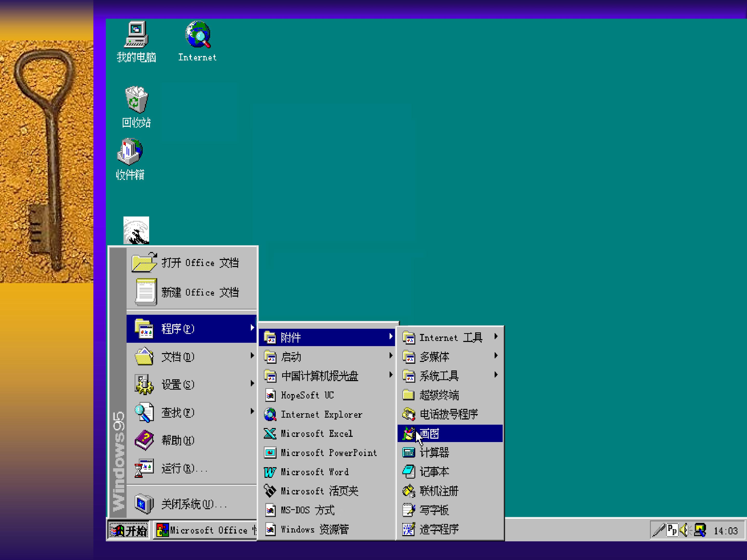Image resolution: width=747 pixels, height=560 pixels.
Task: Expand the 多媒体 submenu arrow
Action: (496, 355)
